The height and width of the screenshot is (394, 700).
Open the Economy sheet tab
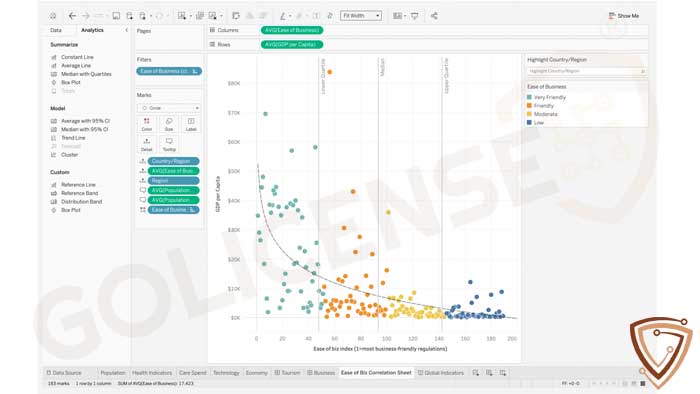[x=257, y=373]
